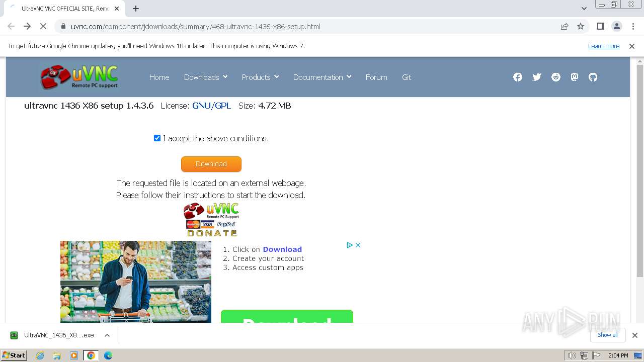Share this page icon in address bar
This screenshot has height=362, width=644.
coord(565,26)
